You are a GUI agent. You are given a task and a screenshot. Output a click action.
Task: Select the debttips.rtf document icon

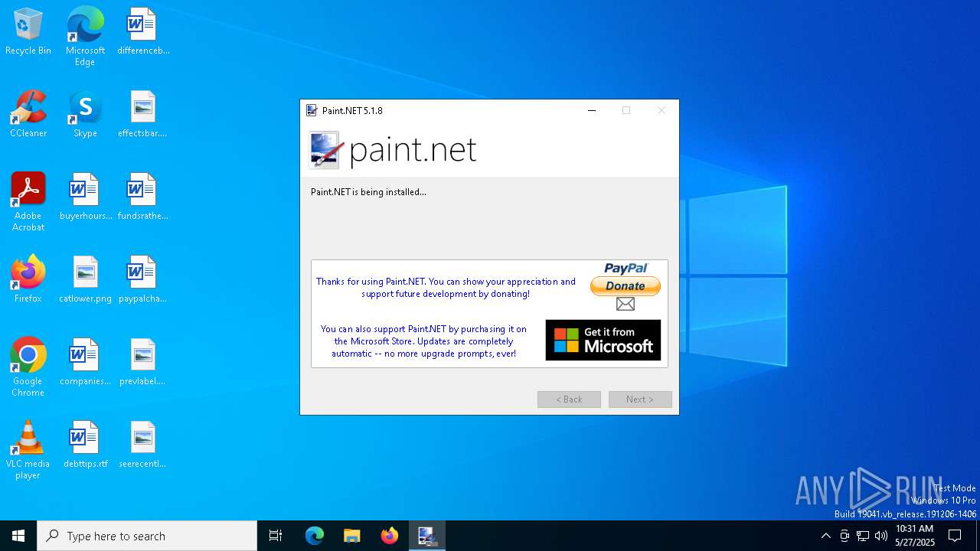(x=85, y=445)
